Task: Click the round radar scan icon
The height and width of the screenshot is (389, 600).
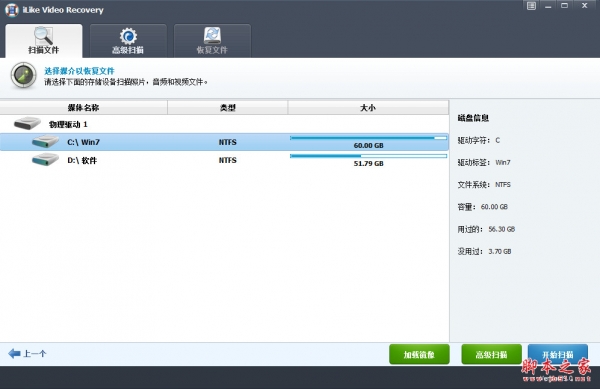Action: [23, 75]
